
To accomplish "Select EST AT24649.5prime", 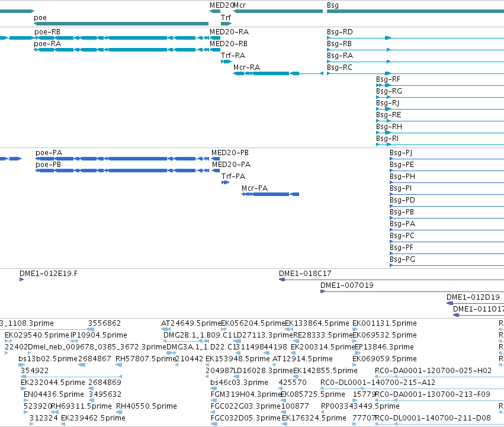I will click(191, 323).
